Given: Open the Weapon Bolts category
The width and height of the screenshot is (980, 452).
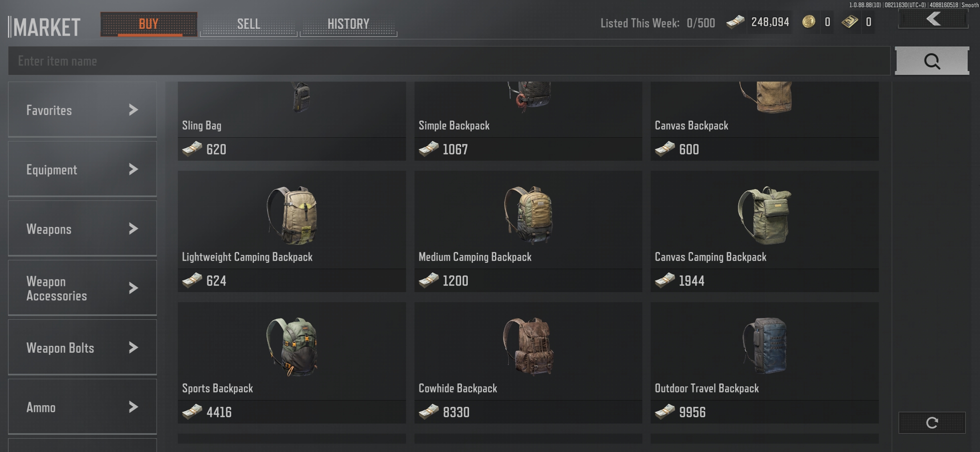Looking at the screenshot, I should click(x=83, y=347).
